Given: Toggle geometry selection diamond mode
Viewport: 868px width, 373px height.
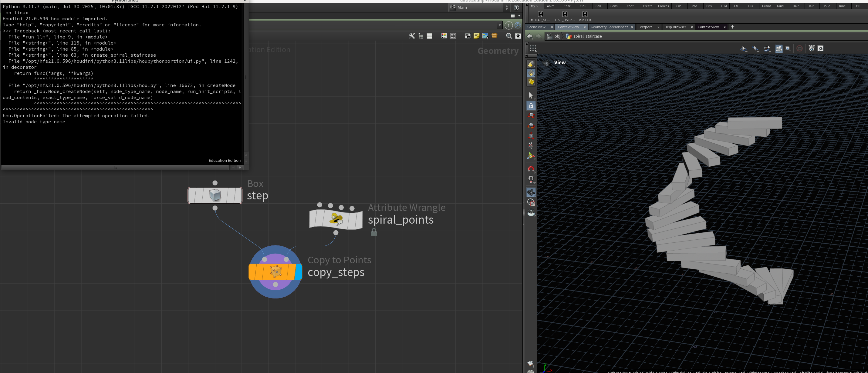Looking at the screenshot, I should click(x=531, y=73).
